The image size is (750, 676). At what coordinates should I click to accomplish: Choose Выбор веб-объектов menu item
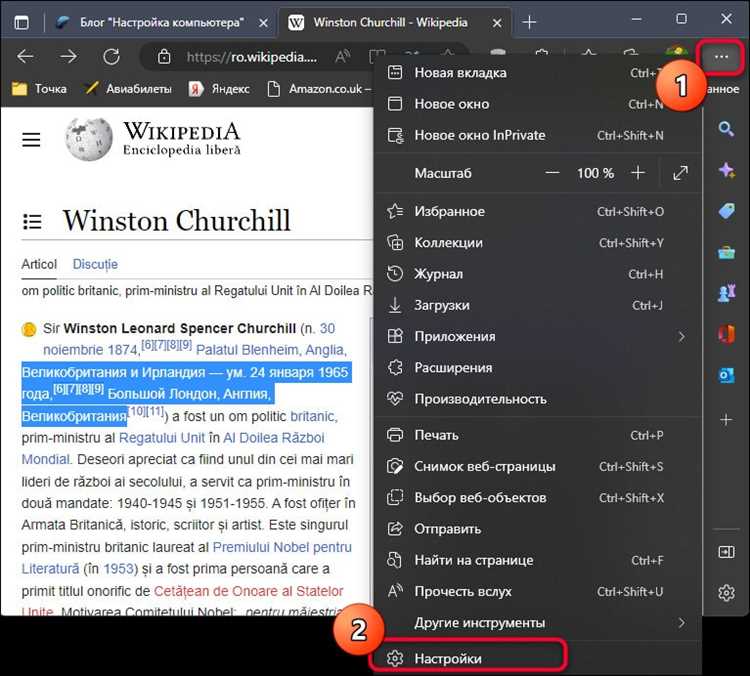pos(538,498)
